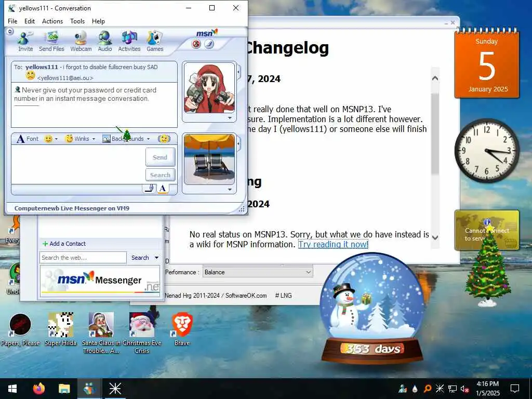Switch to text typing mode

click(163, 189)
